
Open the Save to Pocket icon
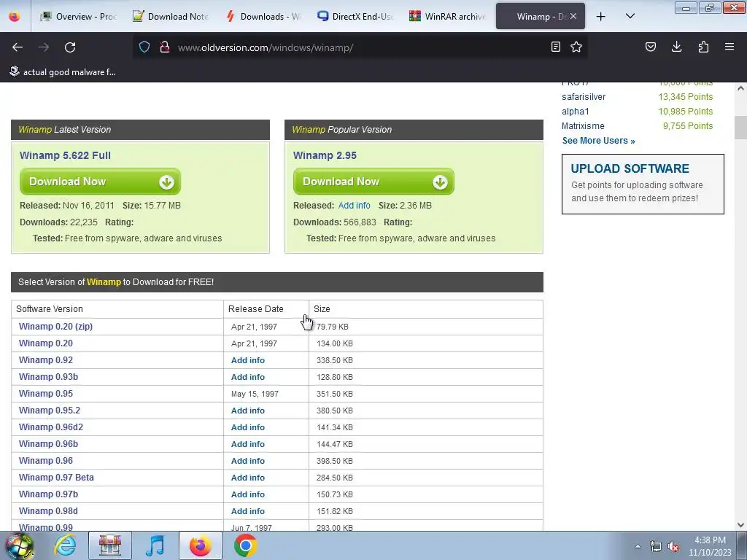pyautogui.click(x=650, y=47)
